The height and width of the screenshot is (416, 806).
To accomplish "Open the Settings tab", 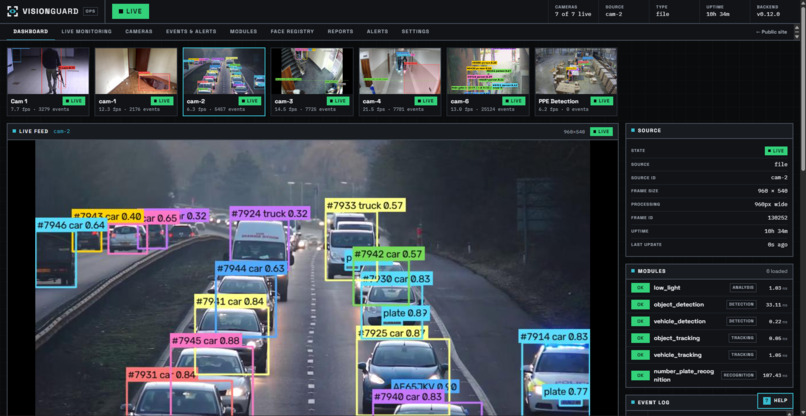I will (415, 31).
